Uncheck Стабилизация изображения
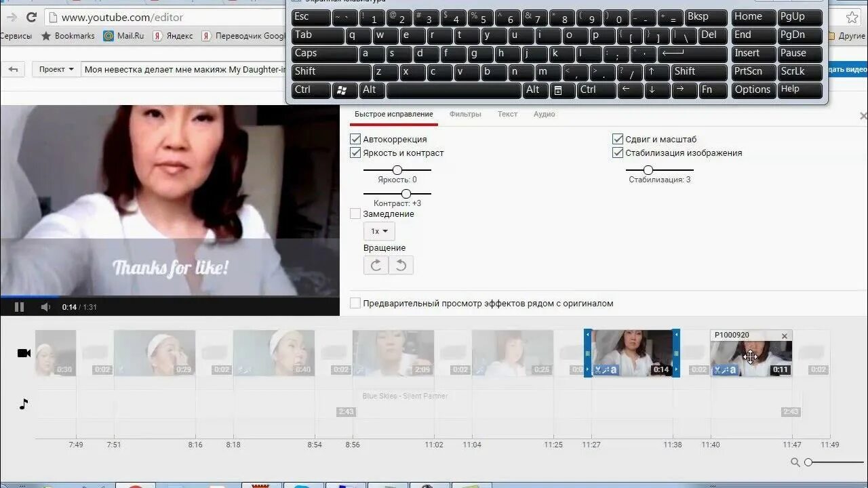 coord(618,152)
